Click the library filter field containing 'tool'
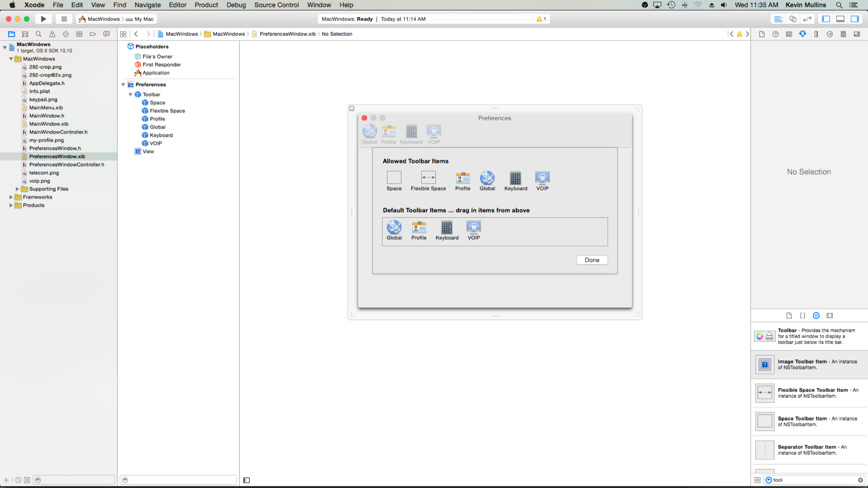868x488 pixels. pos(814,480)
